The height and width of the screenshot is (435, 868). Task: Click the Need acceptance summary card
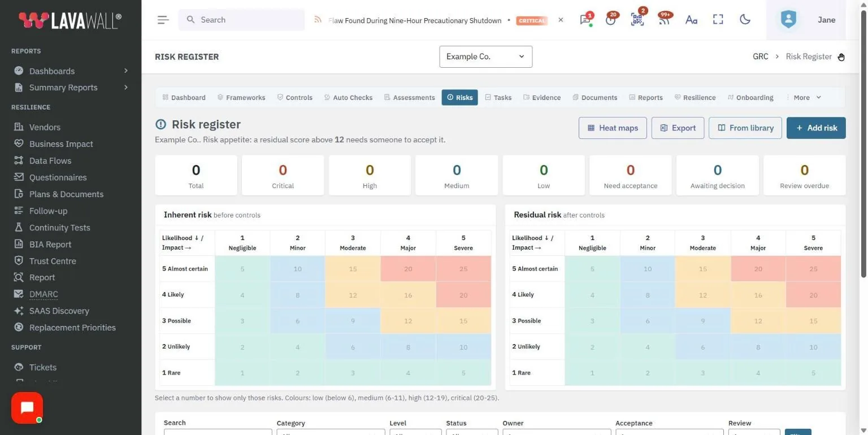(x=631, y=175)
